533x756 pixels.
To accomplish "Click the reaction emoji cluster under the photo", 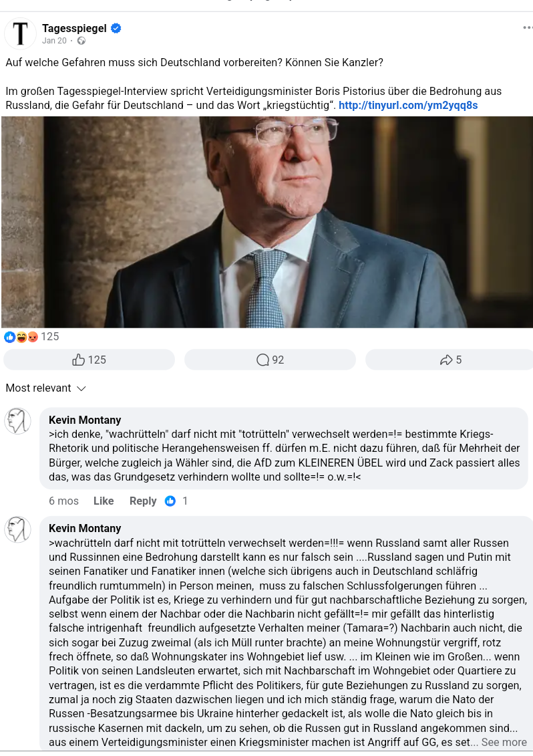I will point(21,336).
